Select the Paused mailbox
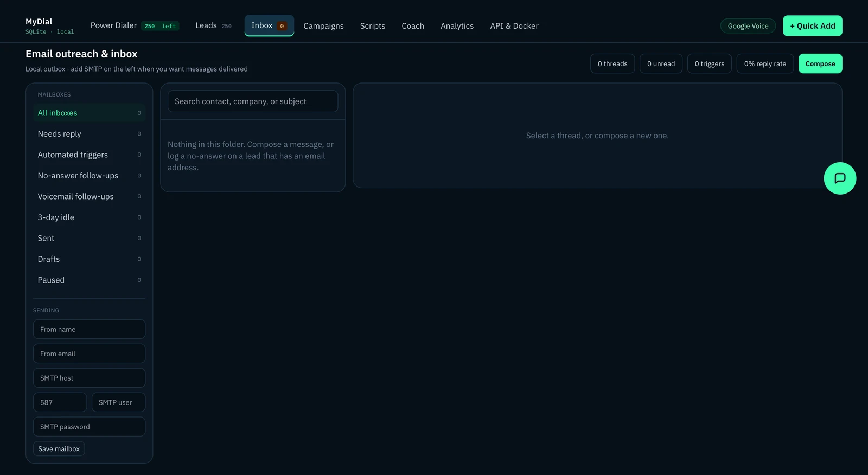Viewport: 868px width, 475px height. [x=90, y=280]
